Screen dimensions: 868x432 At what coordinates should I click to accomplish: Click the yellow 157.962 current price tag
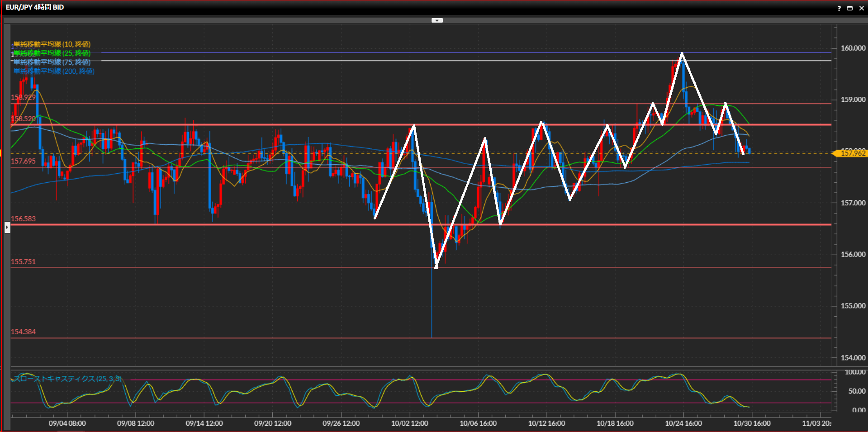tap(852, 153)
